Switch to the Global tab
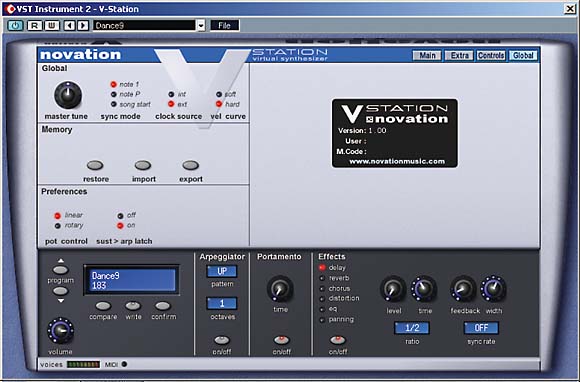 point(523,55)
